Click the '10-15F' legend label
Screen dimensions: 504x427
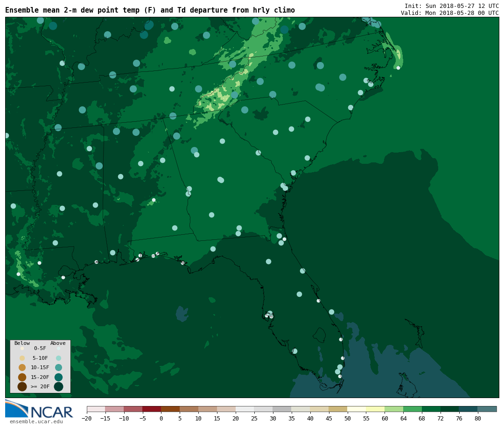[x=40, y=367]
